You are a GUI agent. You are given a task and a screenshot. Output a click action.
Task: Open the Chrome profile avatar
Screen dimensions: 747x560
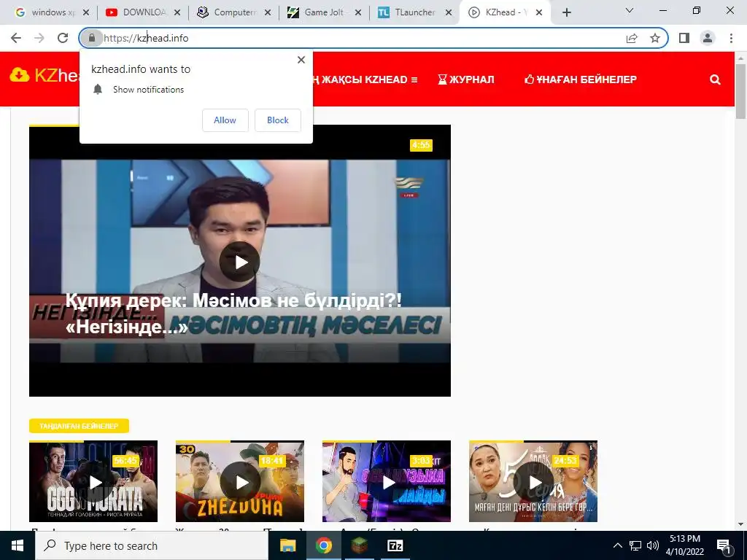tap(708, 38)
